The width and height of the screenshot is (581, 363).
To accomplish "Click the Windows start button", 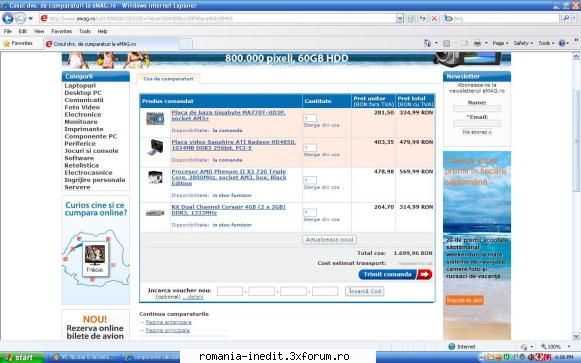I will click(22, 357).
